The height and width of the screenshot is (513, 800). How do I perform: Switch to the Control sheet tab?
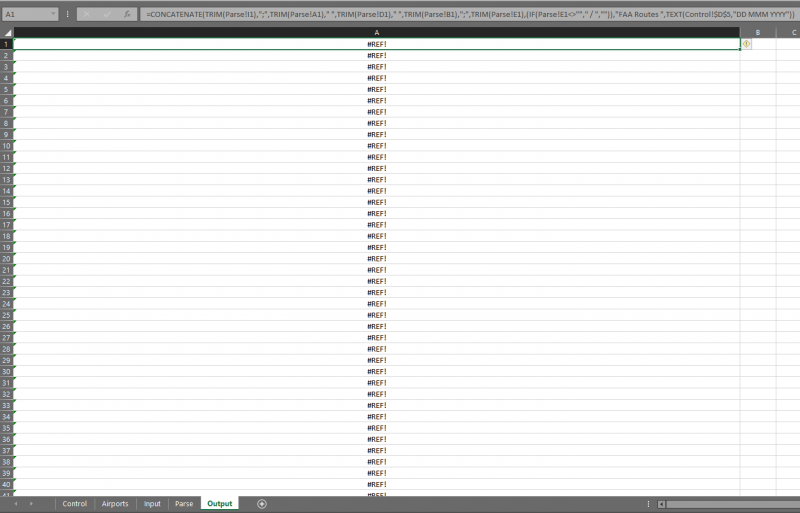click(74, 504)
